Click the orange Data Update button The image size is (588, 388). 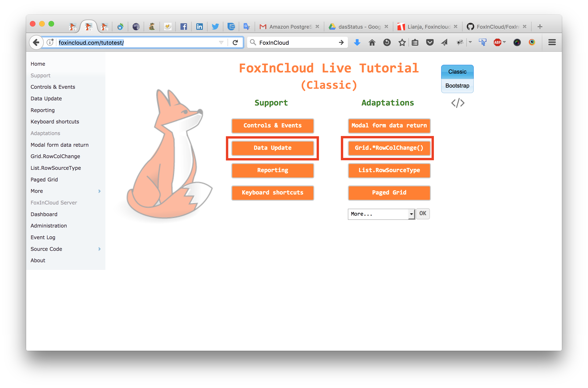pyautogui.click(x=273, y=148)
